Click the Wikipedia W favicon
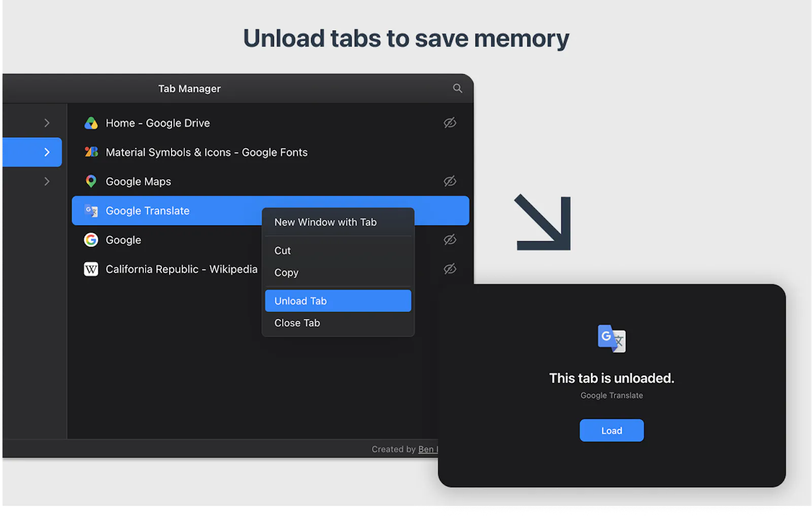 pyautogui.click(x=91, y=269)
